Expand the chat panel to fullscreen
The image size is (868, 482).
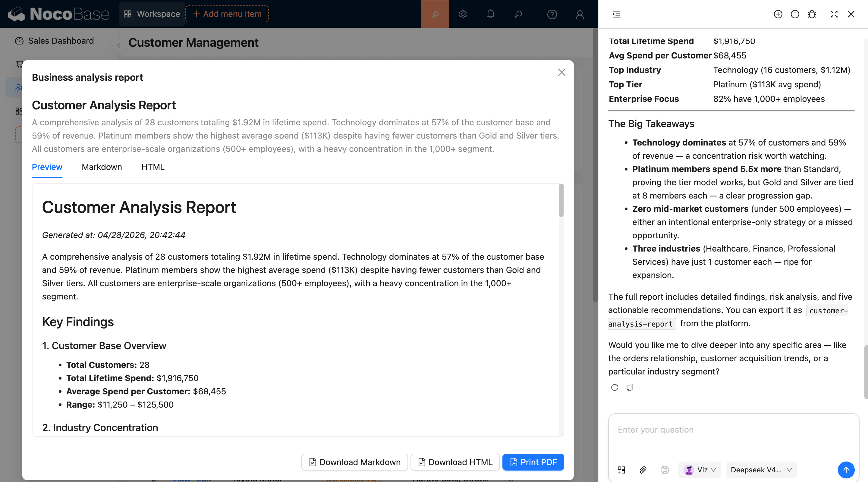[x=834, y=14]
